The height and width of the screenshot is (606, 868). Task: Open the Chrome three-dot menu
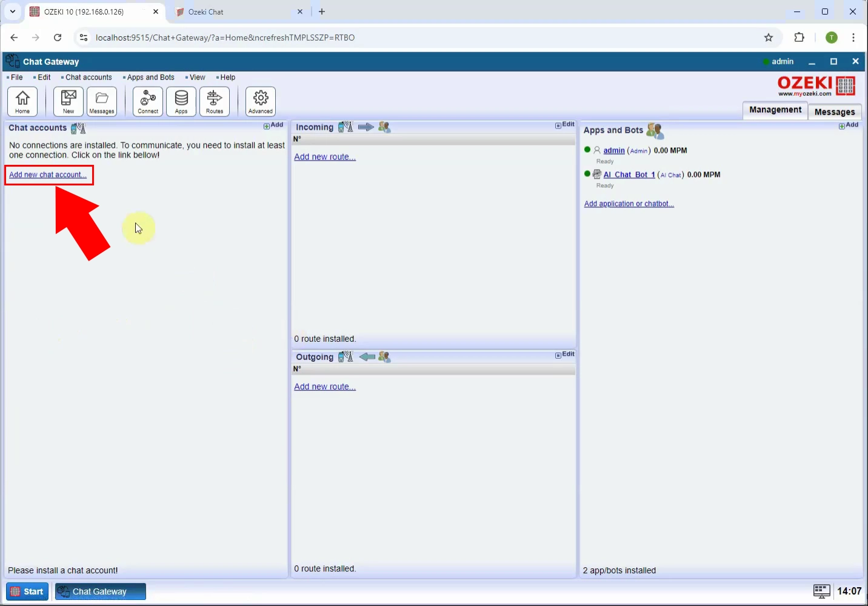[x=853, y=38]
